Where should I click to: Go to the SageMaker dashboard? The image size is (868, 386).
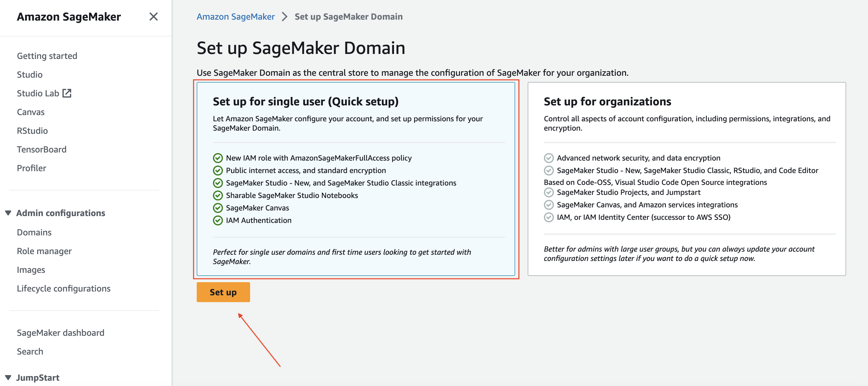tap(60, 332)
